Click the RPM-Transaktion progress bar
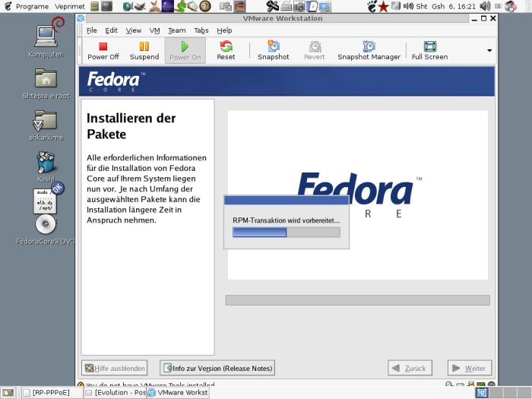The height and width of the screenshot is (399, 532). 287,233
